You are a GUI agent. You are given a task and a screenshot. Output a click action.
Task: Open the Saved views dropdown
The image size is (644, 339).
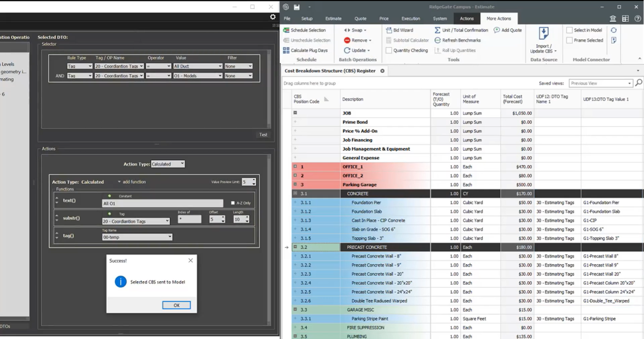[601, 83]
